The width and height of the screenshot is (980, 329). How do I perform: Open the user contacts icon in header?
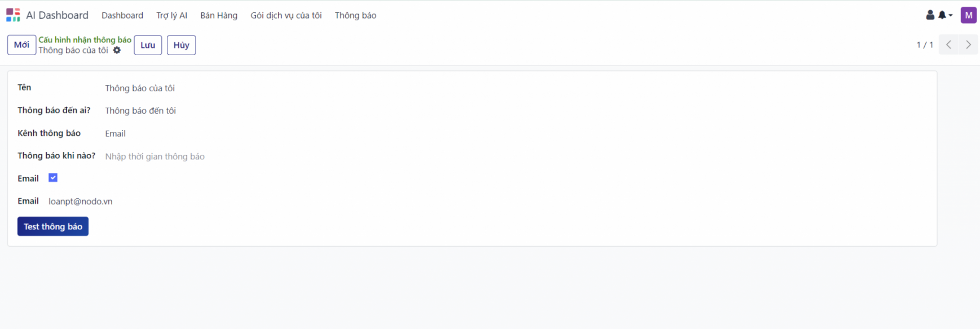(930, 15)
